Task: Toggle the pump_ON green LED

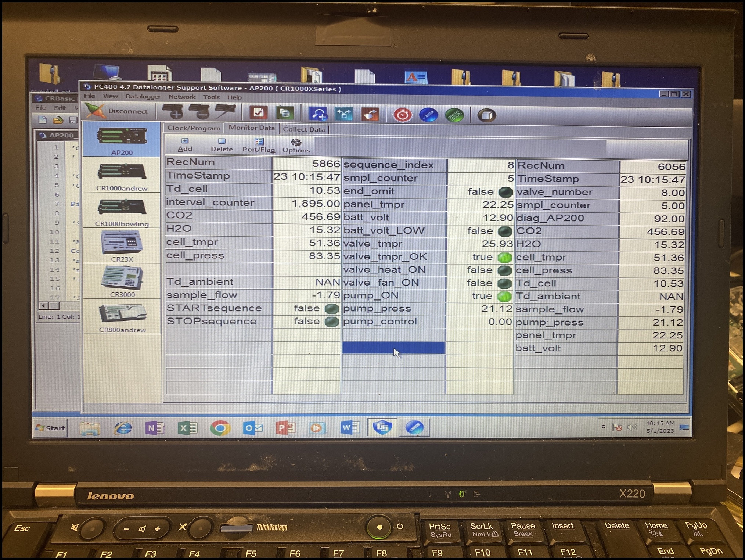Action: click(504, 297)
